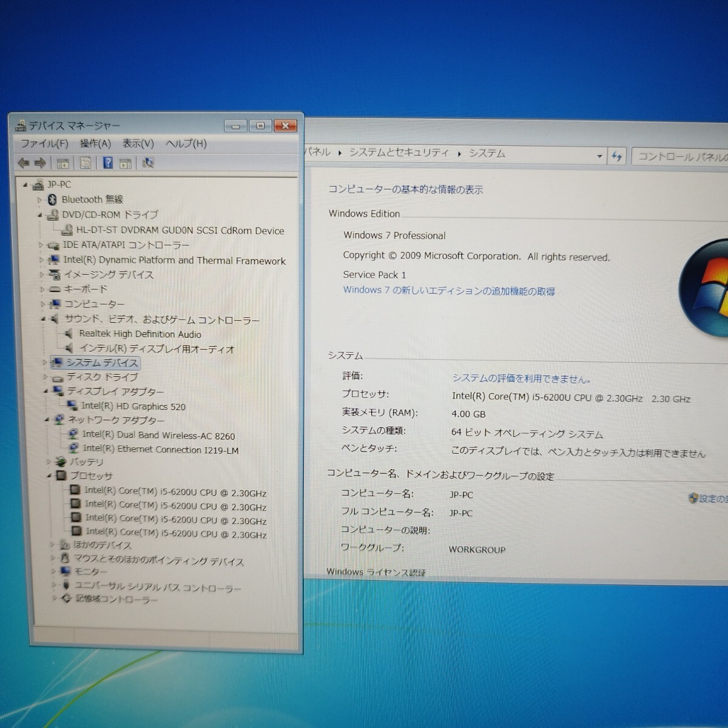728x728 pixels.
Task: Click the Control Panel search field
Action: [681, 157]
